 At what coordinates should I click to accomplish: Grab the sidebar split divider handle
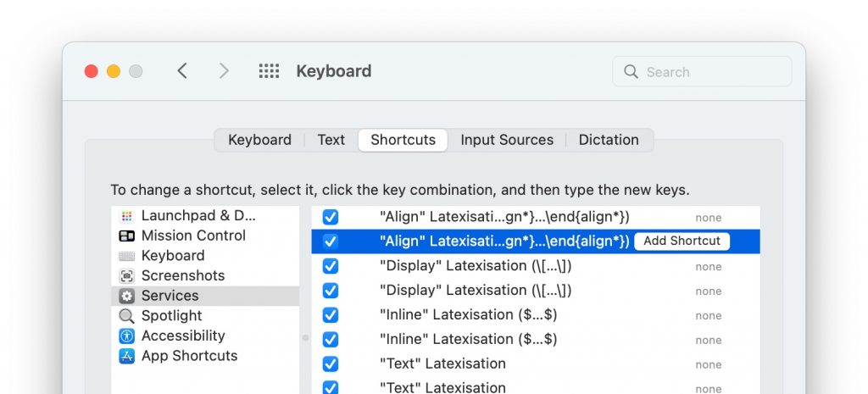coord(305,337)
